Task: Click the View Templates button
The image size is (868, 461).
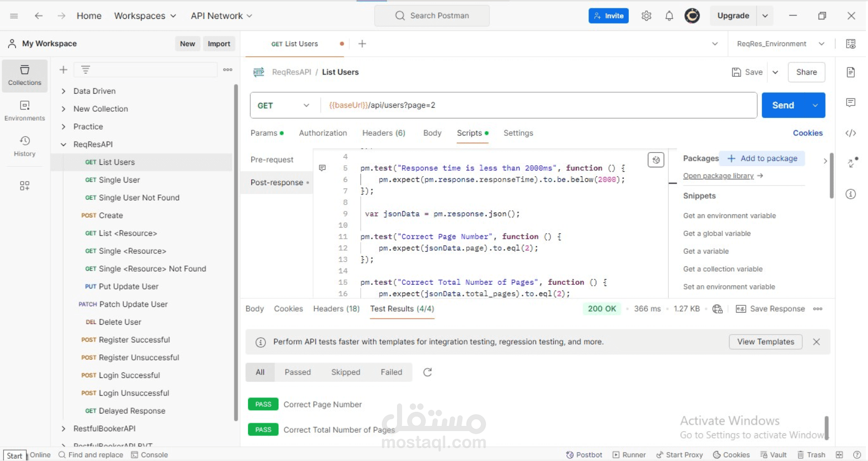Action: click(766, 342)
